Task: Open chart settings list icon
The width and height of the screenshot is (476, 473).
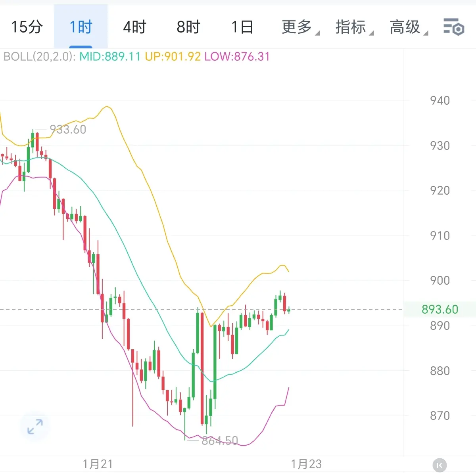Action: click(453, 27)
